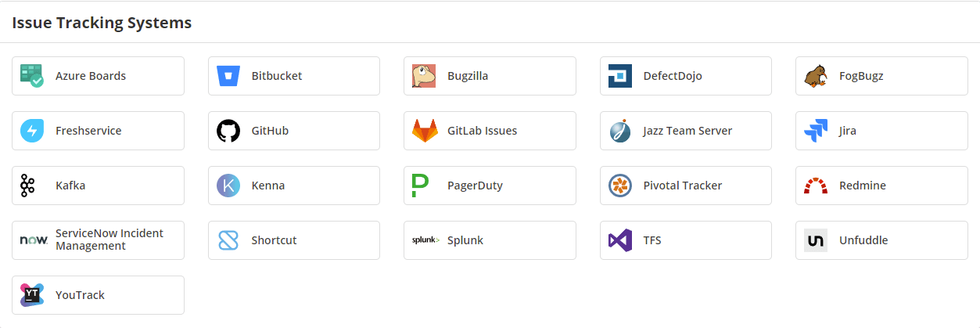Click the FogBugz kiwi icon
The width and height of the screenshot is (980, 328).
click(x=816, y=76)
